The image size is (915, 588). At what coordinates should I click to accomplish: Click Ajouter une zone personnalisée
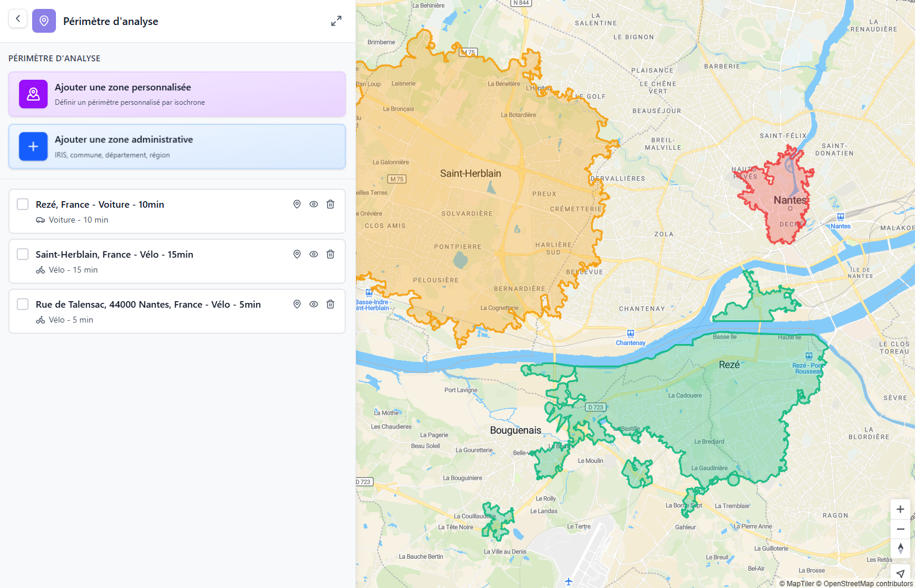click(177, 93)
